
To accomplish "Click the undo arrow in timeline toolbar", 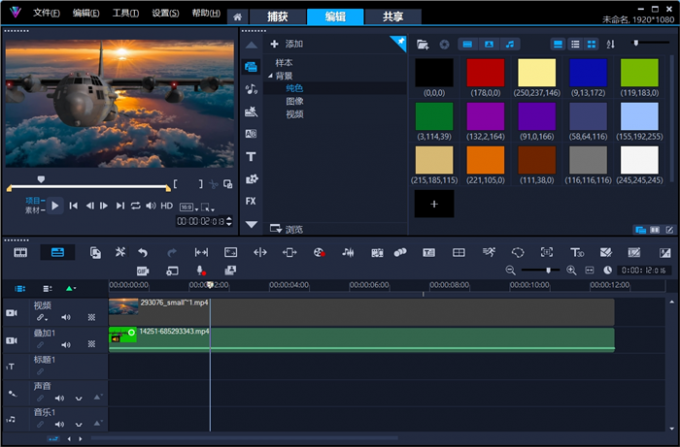I will click(143, 253).
